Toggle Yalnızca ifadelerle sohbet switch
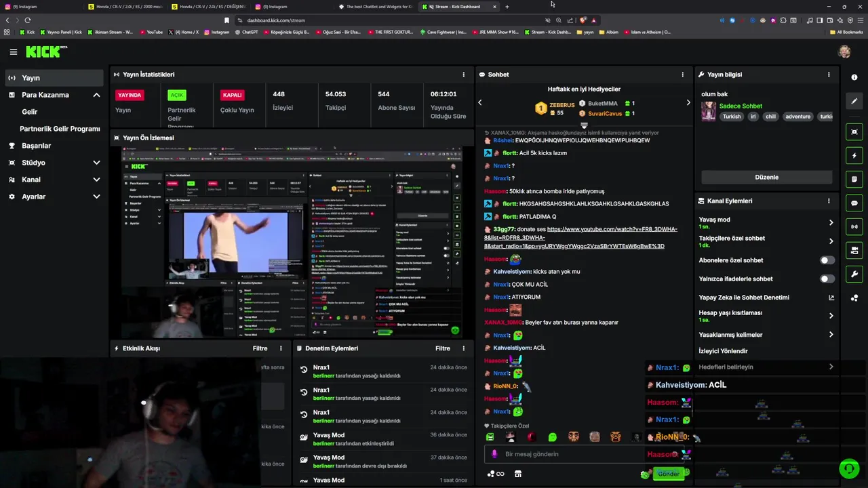868x488 pixels. pos(827,279)
